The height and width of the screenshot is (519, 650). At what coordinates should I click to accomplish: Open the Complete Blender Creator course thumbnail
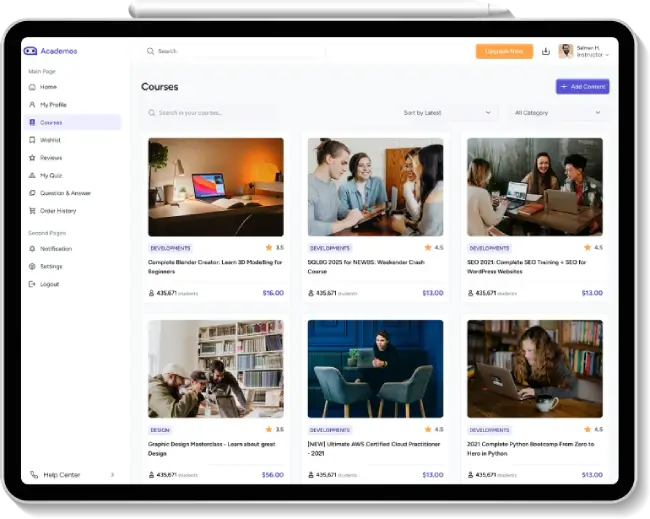(215, 187)
